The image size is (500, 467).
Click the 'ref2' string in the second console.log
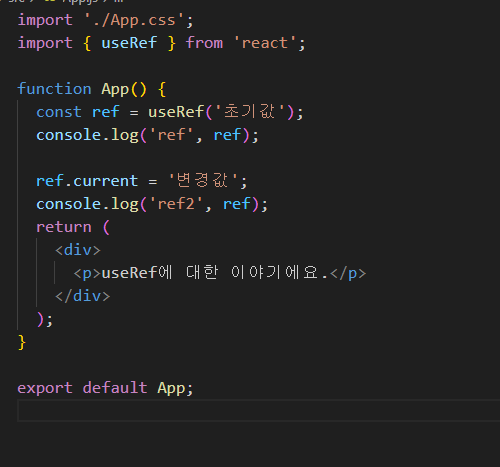176,204
